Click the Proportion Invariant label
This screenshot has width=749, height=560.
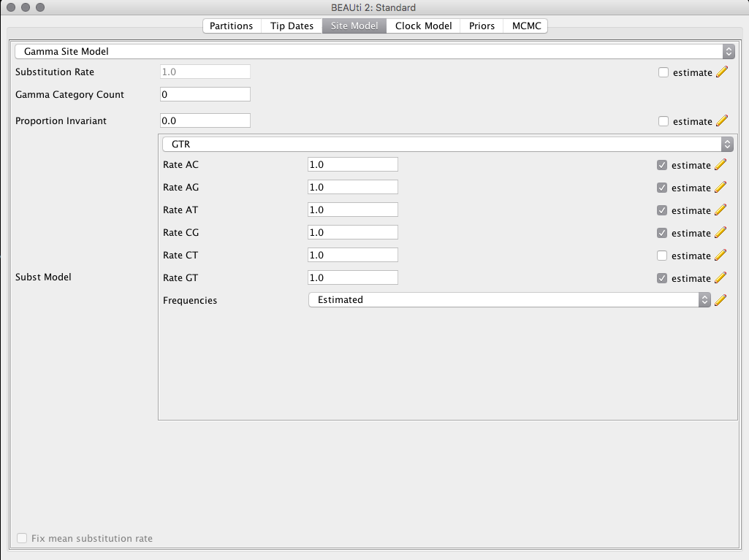(x=61, y=120)
